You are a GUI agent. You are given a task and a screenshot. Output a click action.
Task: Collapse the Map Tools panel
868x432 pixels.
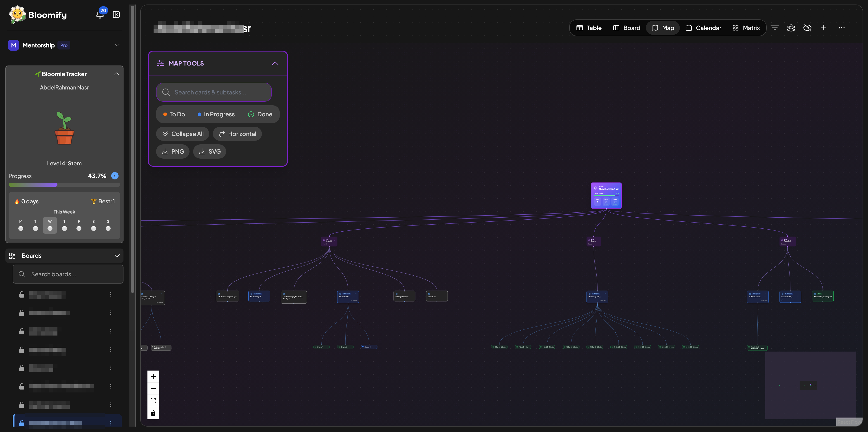click(275, 63)
